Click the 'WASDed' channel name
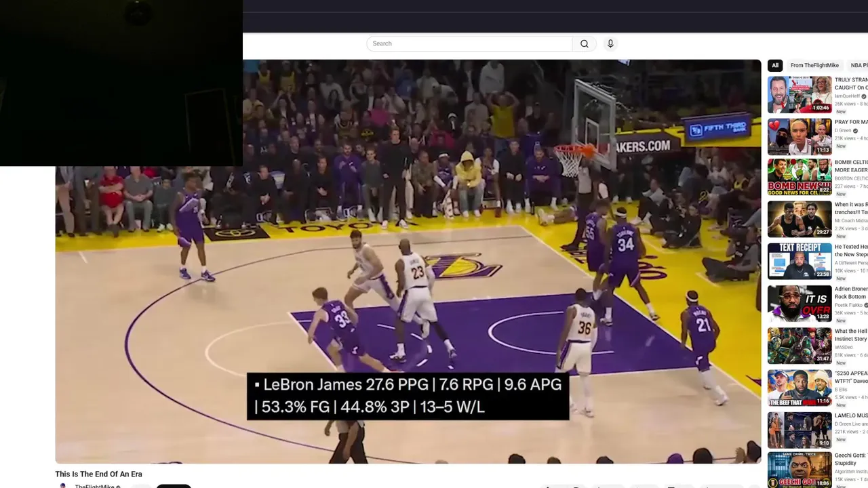The width and height of the screenshot is (868, 488). [x=843, y=347]
